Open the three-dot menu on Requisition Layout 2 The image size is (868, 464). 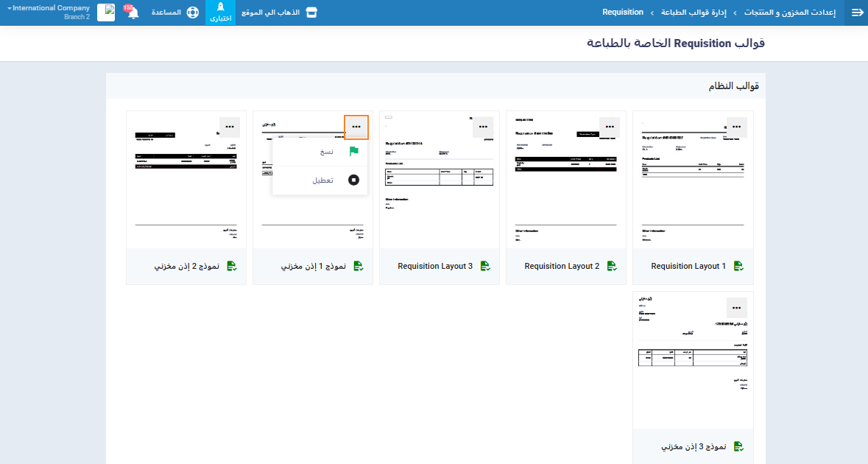610,127
